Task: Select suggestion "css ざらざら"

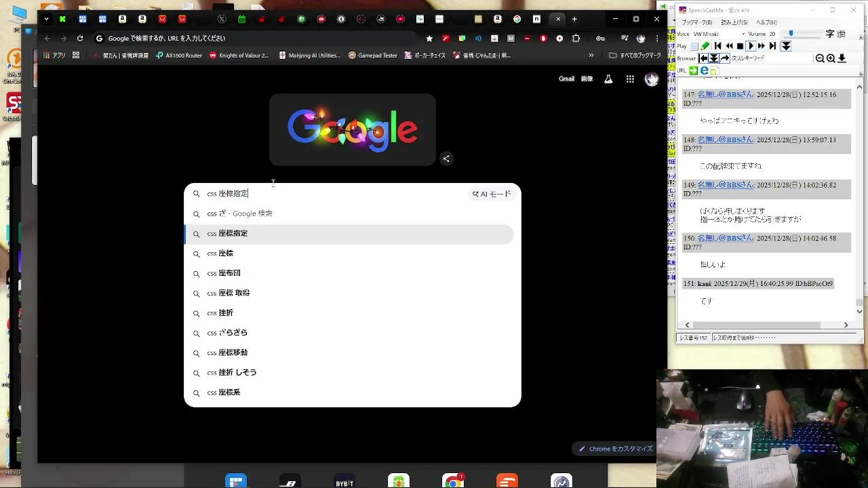Action: [x=349, y=333]
